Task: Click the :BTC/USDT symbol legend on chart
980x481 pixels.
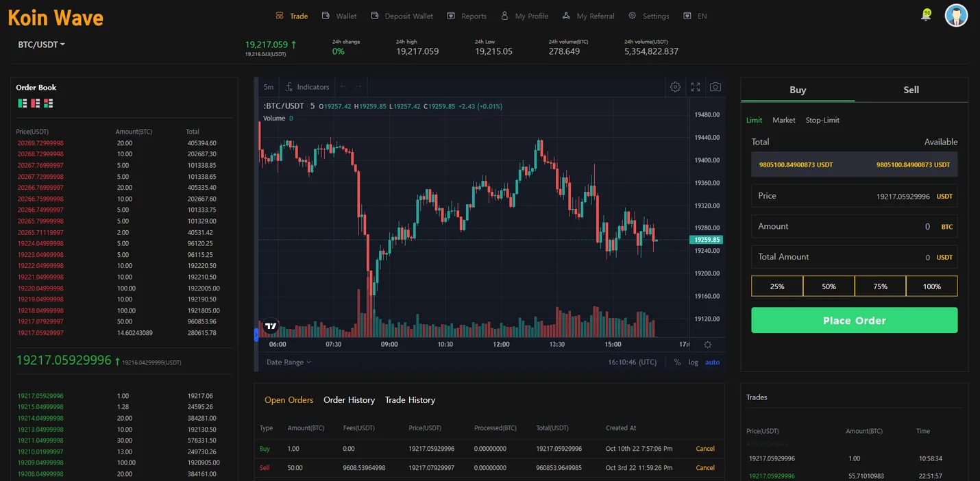Action: [284, 106]
